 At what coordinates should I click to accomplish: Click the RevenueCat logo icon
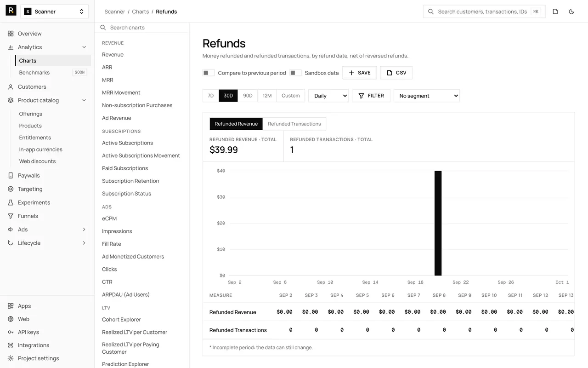pos(11,11)
